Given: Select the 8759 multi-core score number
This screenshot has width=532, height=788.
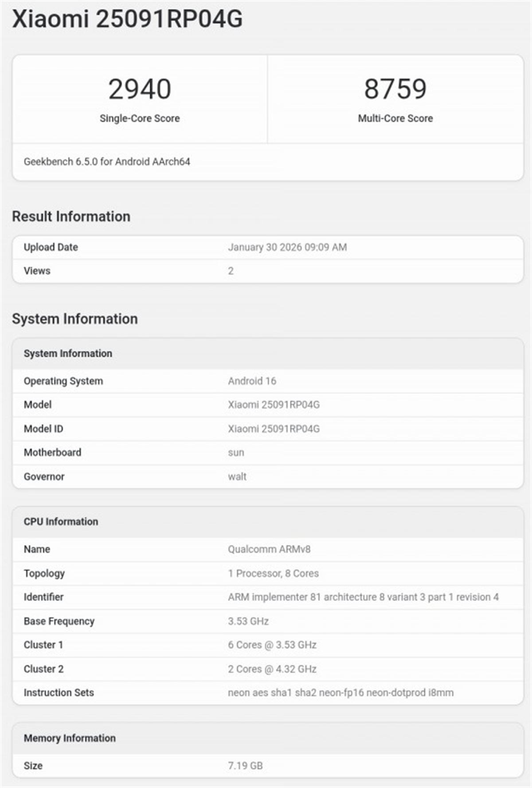Looking at the screenshot, I should click(x=395, y=89).
